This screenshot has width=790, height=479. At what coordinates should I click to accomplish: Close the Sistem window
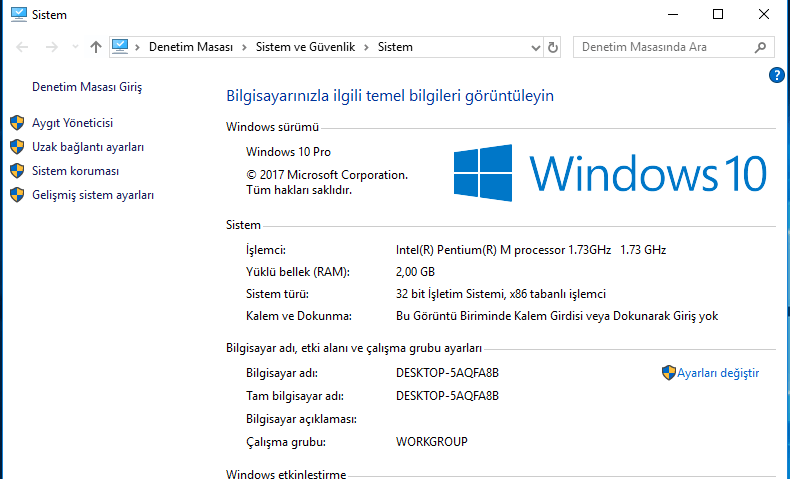(764, 15)
